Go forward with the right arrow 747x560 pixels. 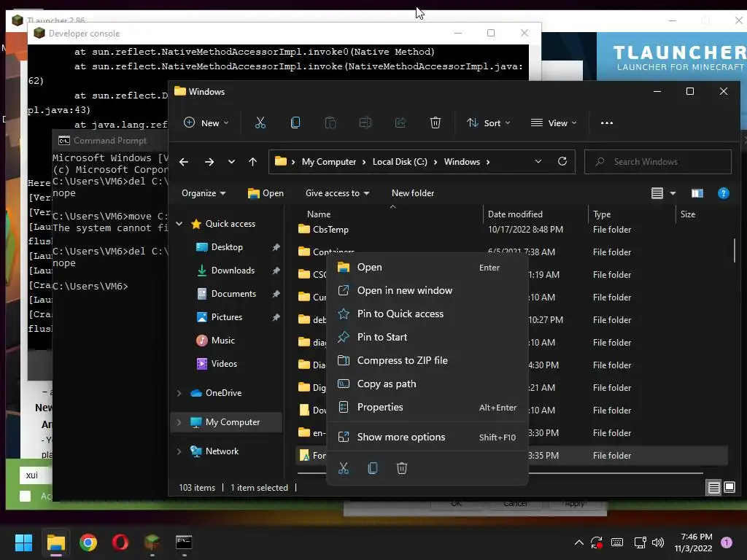pos(209,162)
